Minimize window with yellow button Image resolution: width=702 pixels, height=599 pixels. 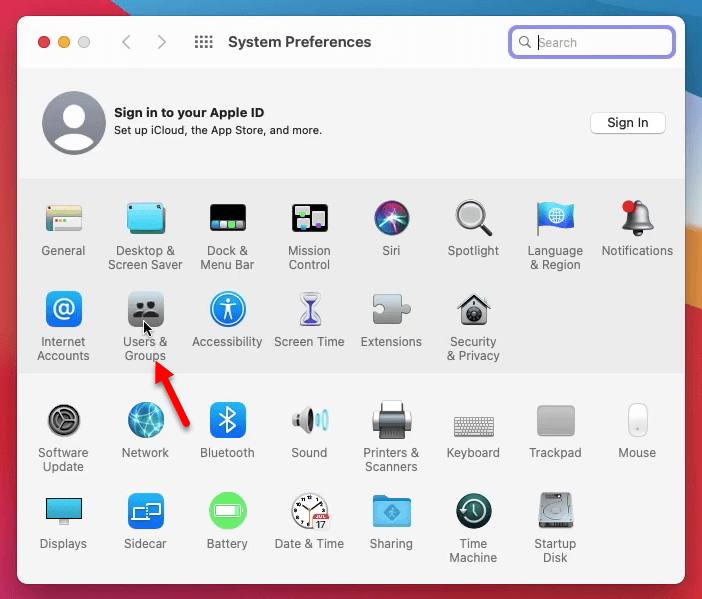64,42
